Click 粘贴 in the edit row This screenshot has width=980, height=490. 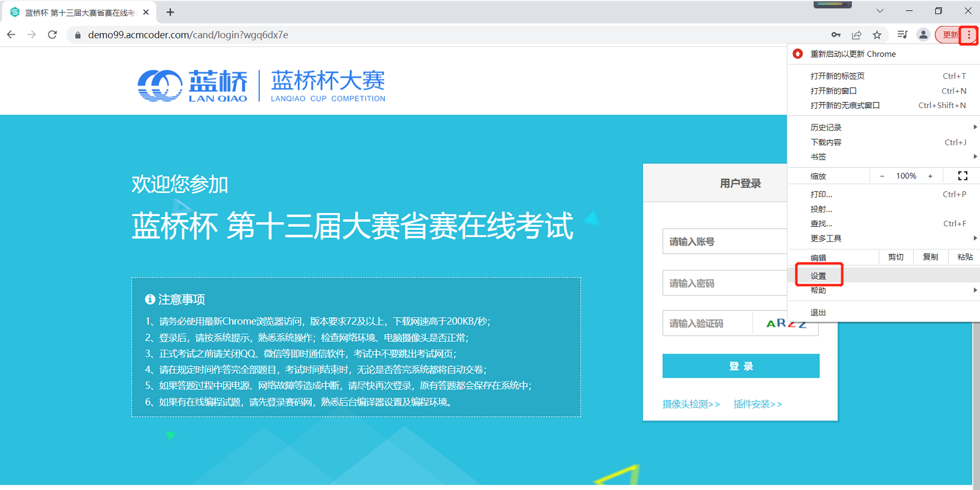click(x=964, y=257)
